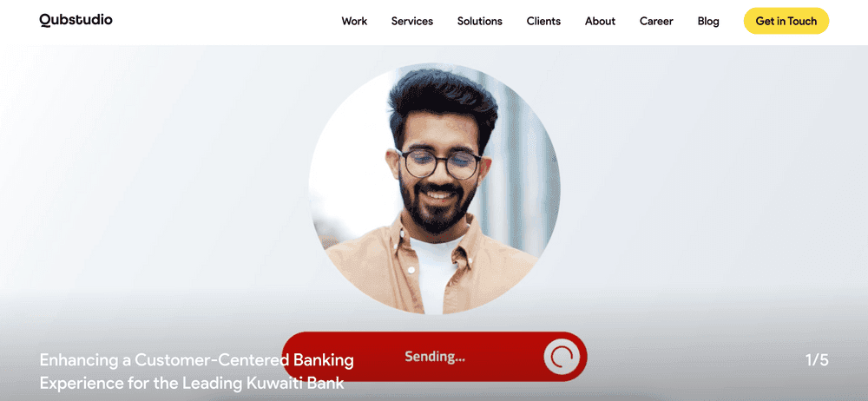Go to Solutions in the navigation
This screenshot has height=401, width=868.
pos(480,21)
